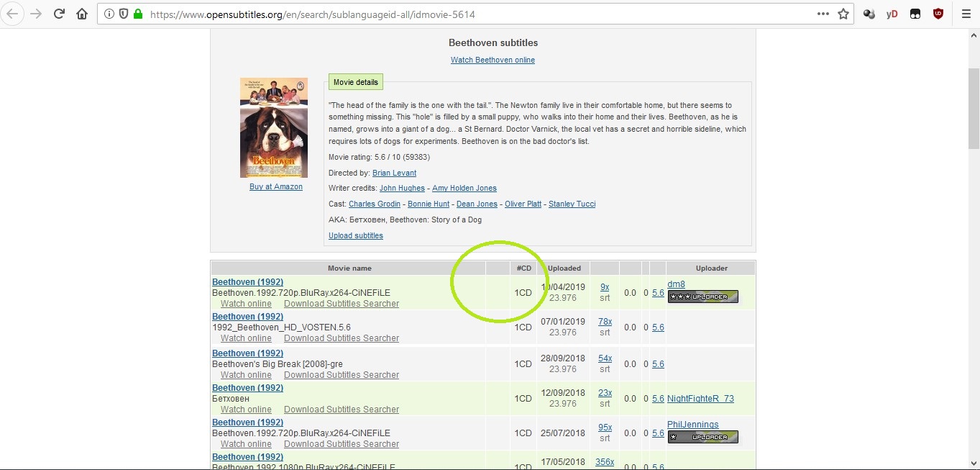The width and height of the screenshot is (980, 470).
Task: Open cast member Bonnie Hunt link
Action: click(429, 204)
